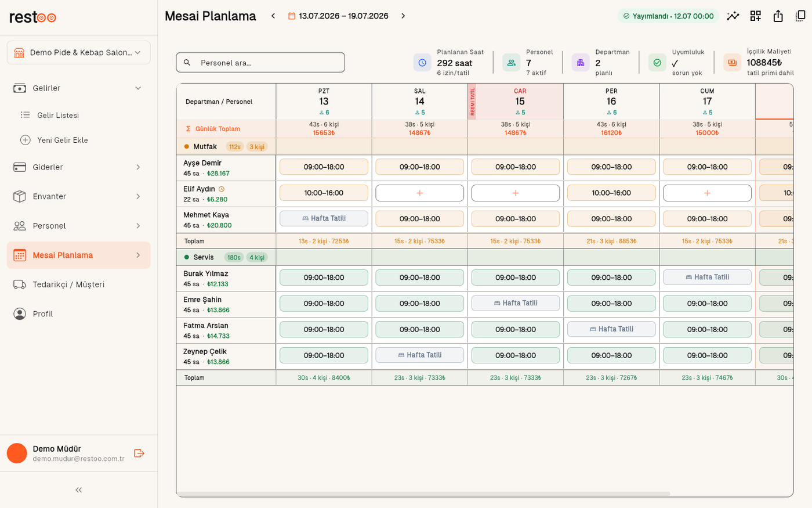Add shift for Elif Aydın on Tuesday 14
Screen dimensions: 812x508
click(x=420, y=193)
